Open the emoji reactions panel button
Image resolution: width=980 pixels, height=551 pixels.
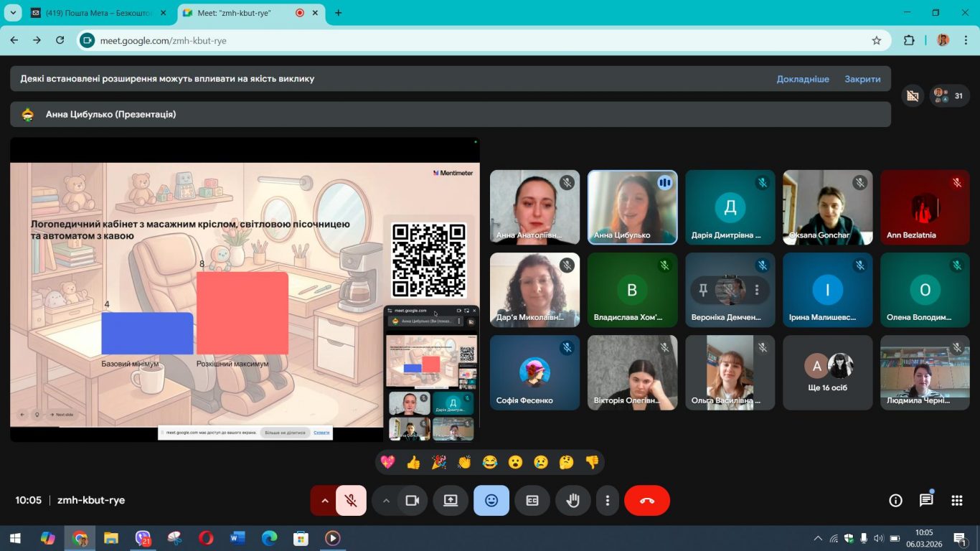pos(491,501)
